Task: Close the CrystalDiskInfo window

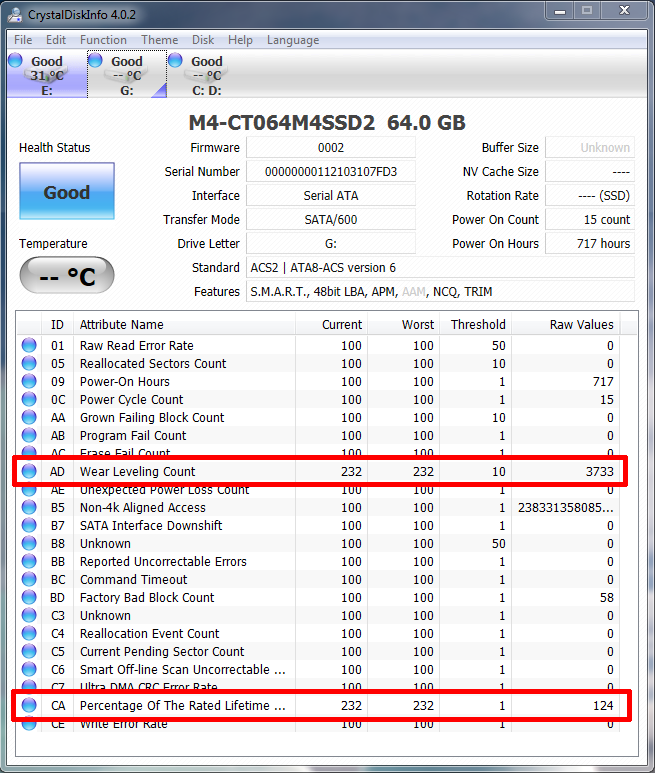Action: (624, 11)
